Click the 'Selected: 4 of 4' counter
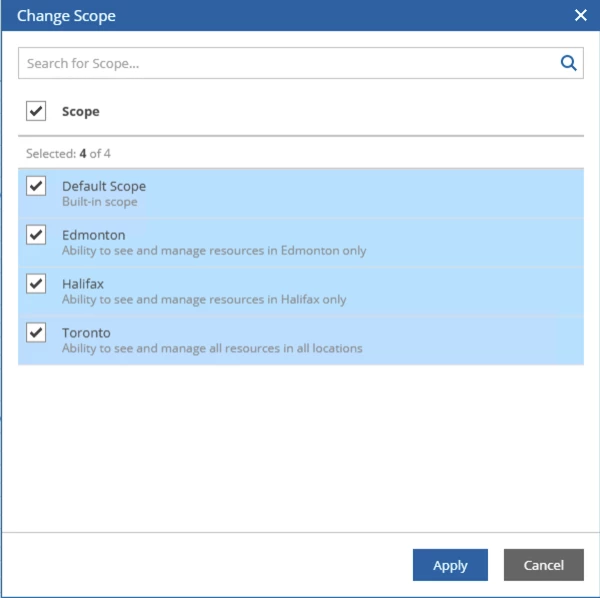600x598 pixels. (x=68, y=154)
